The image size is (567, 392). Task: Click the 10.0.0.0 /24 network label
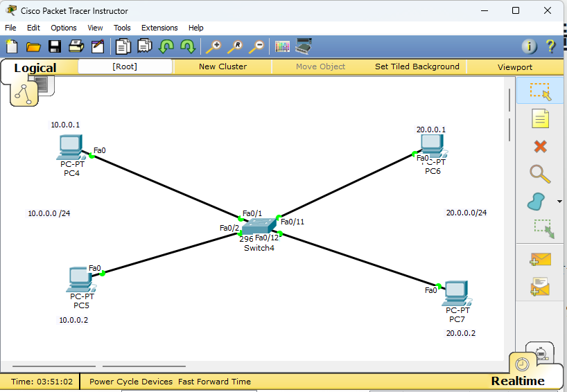click(49, 213)
